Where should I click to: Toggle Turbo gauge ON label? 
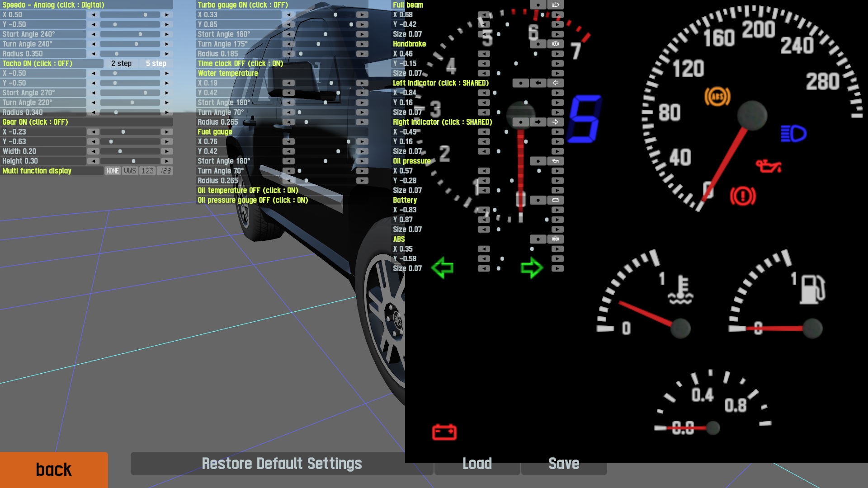(x=243, y=5)
